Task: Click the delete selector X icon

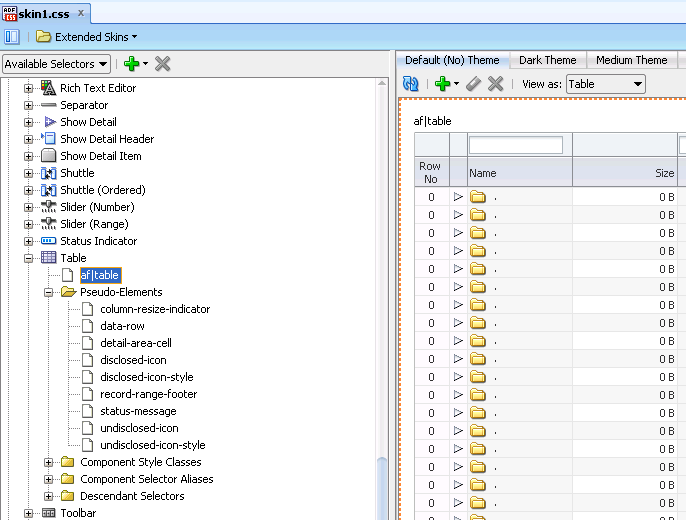Action: coord(162,64)
